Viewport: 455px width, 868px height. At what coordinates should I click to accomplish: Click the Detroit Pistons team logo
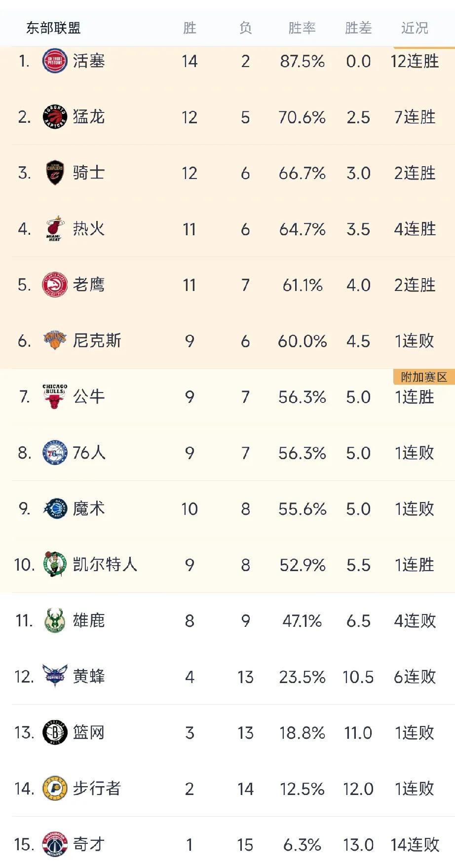[54, 61]
